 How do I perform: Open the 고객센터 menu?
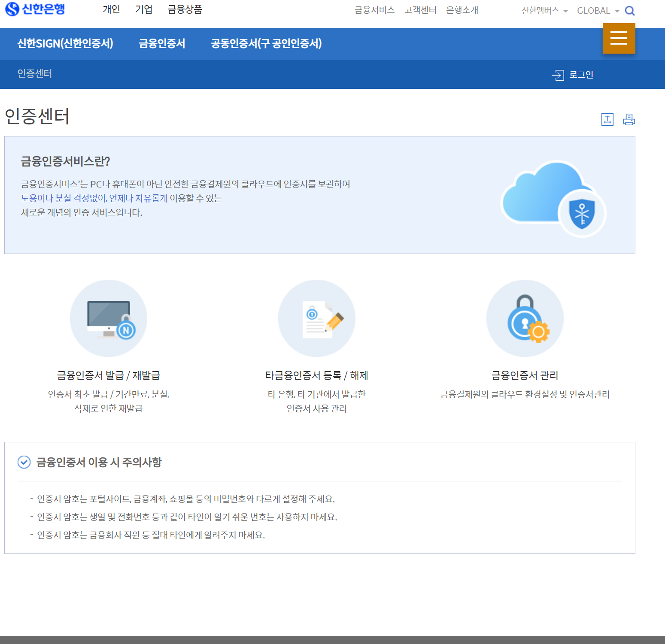pyautogui.click(x=420, y=10)
